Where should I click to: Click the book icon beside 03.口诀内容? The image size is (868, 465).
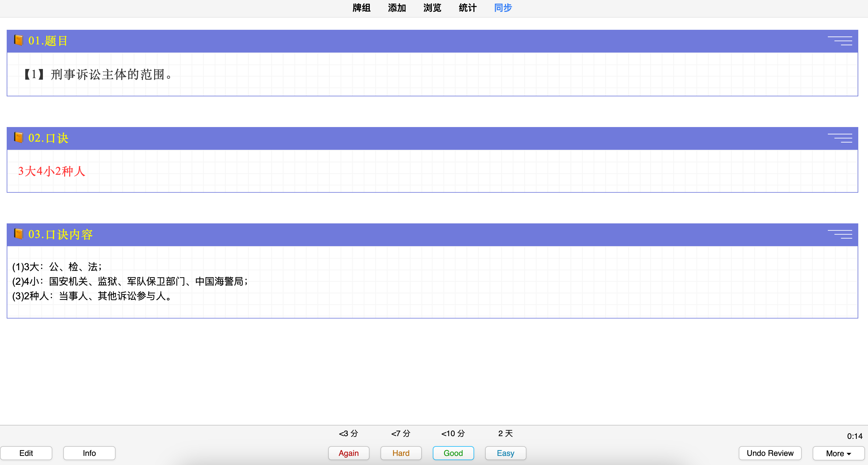19,234
